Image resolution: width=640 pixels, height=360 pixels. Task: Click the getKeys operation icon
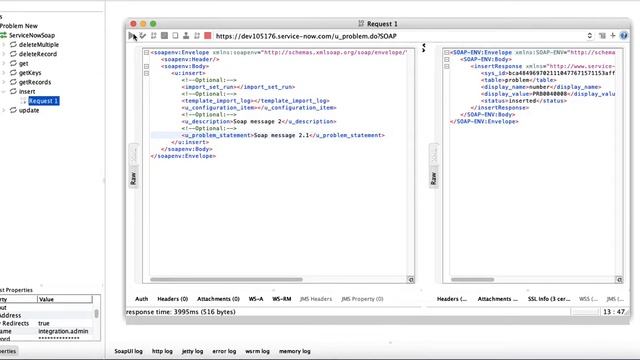coord(13,73)
